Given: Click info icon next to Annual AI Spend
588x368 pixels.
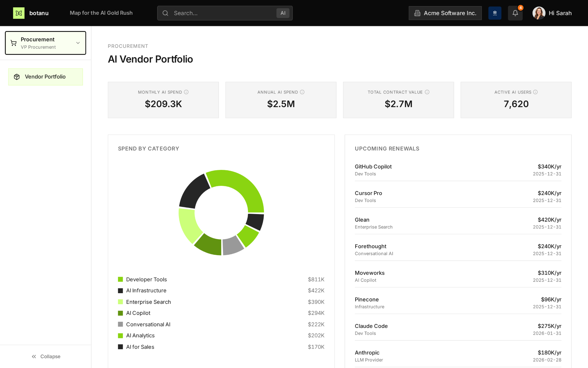Looking at the screenshot, I should click(302, 92).
